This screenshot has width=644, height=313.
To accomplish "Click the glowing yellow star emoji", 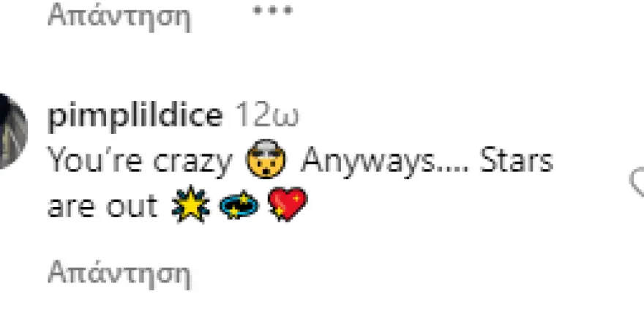I will 190,204.
